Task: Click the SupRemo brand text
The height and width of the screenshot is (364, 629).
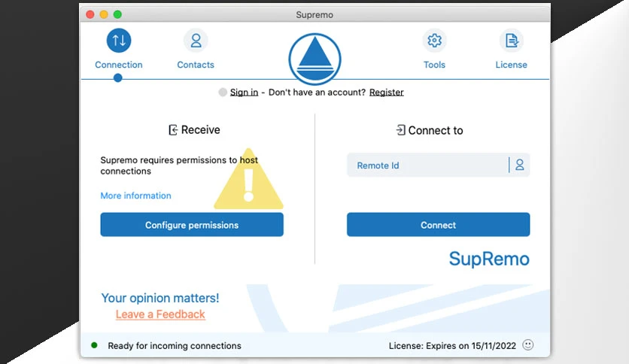Action: pos(489,259)
